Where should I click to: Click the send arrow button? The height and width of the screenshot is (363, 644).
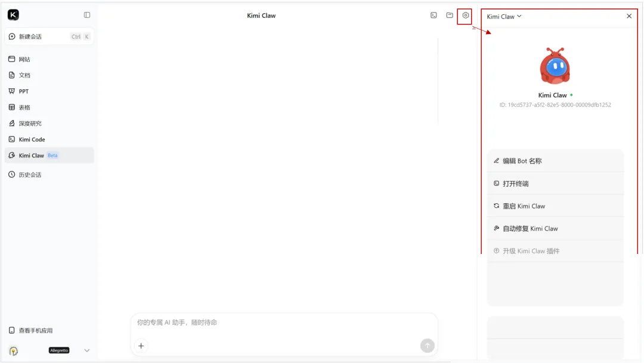[428, 346]
